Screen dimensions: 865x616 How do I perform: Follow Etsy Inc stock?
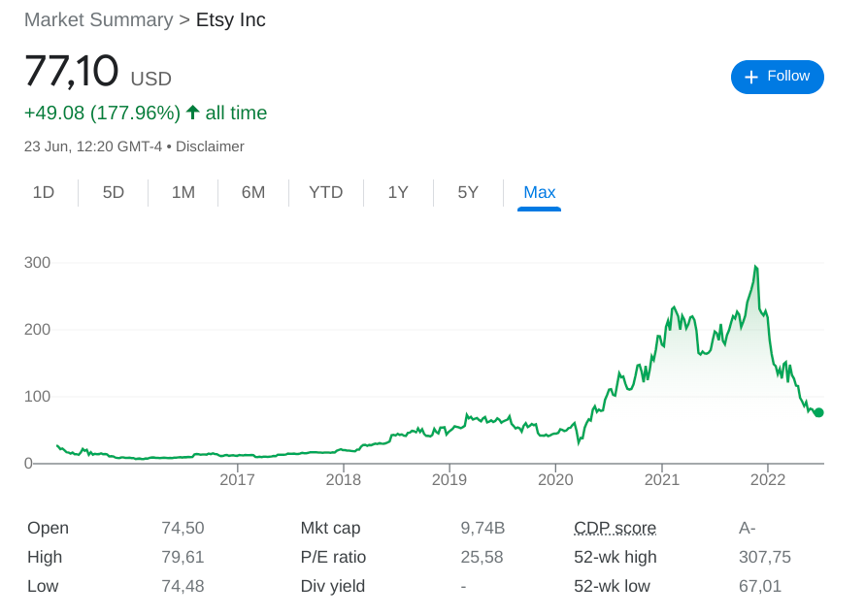click(777, 77)
